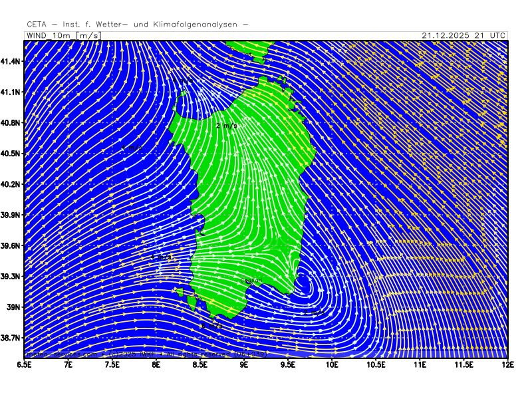This screenshot has width=532, height=399.
Task: Click the 4 m/s label north of Sardinia
Action: point(183,80)
